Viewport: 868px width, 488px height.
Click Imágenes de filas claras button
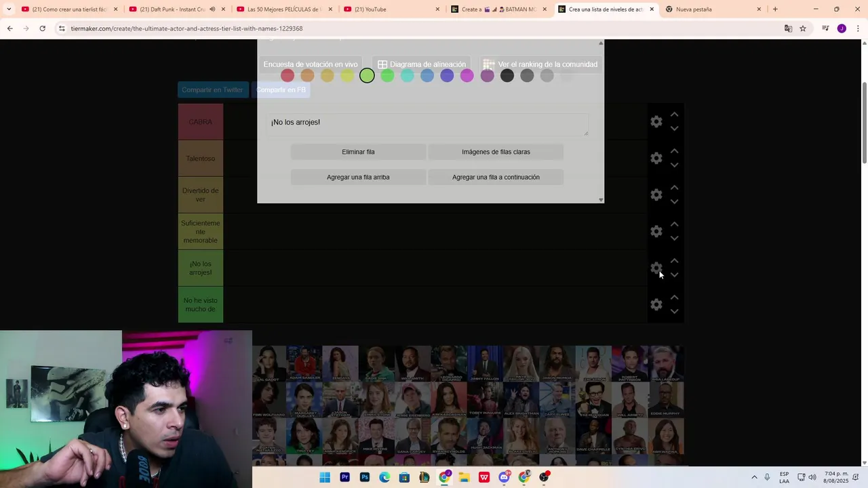[x=496, y=152]
